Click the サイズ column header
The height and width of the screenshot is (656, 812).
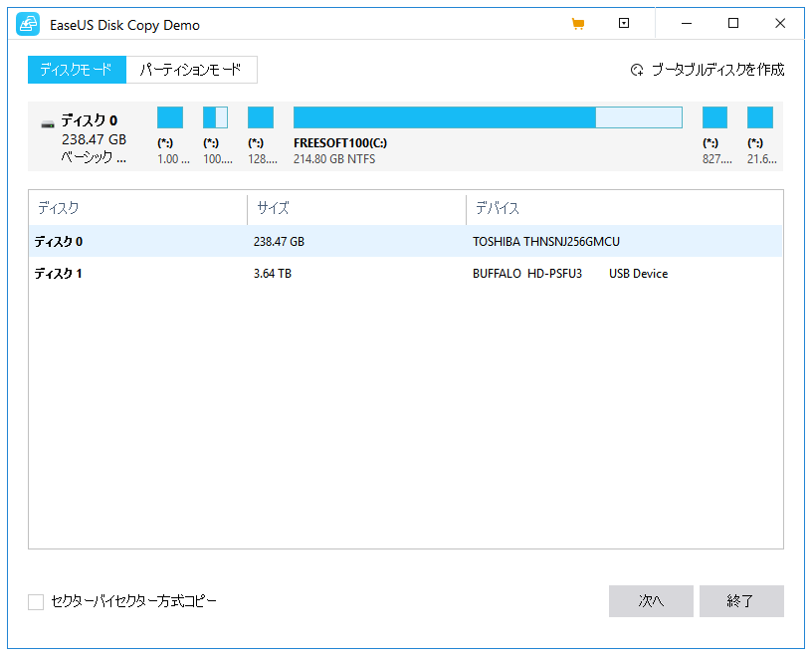tap(267, 209)
